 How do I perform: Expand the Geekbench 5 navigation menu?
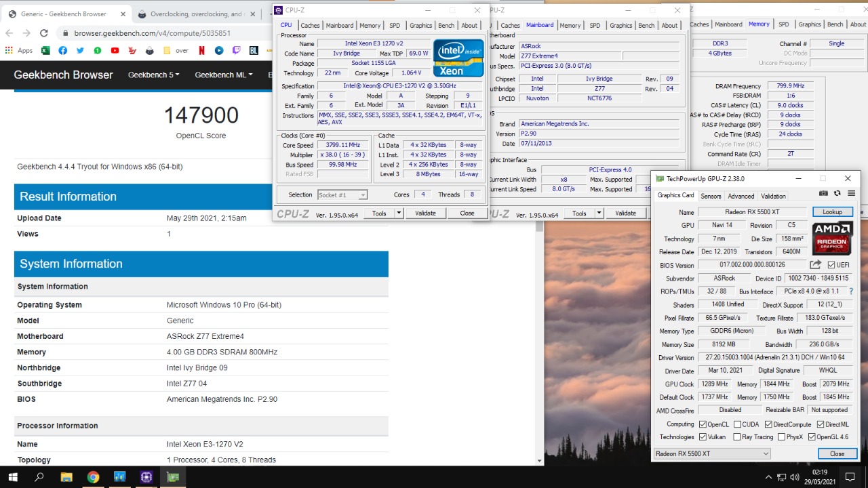[154, 75]
